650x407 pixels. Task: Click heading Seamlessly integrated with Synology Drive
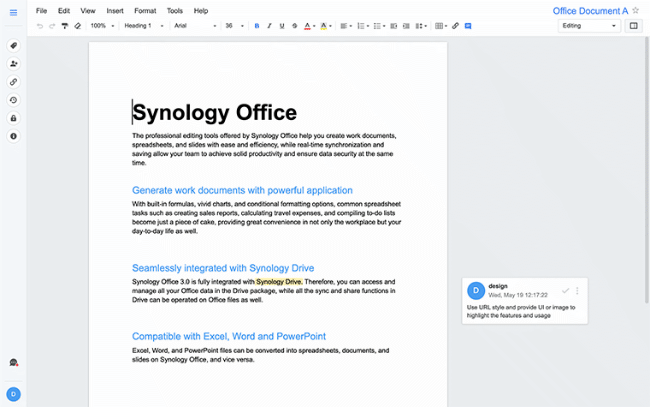point(223,268)
